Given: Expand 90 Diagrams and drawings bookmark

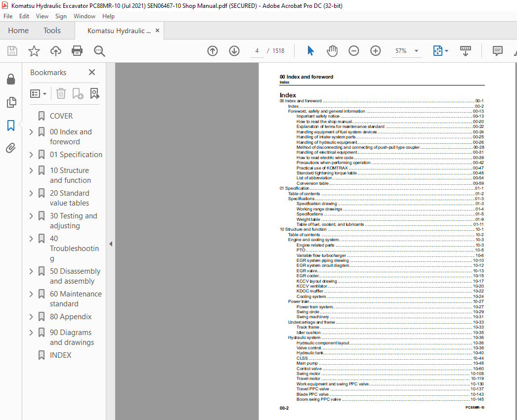Looking at the screenshot, I should (x=31, y=333).
